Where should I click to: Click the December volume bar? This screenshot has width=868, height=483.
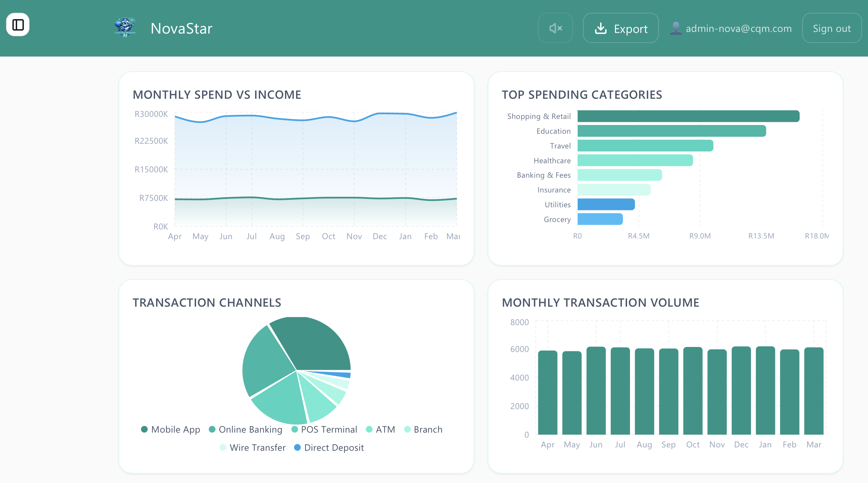coord(741,391)
